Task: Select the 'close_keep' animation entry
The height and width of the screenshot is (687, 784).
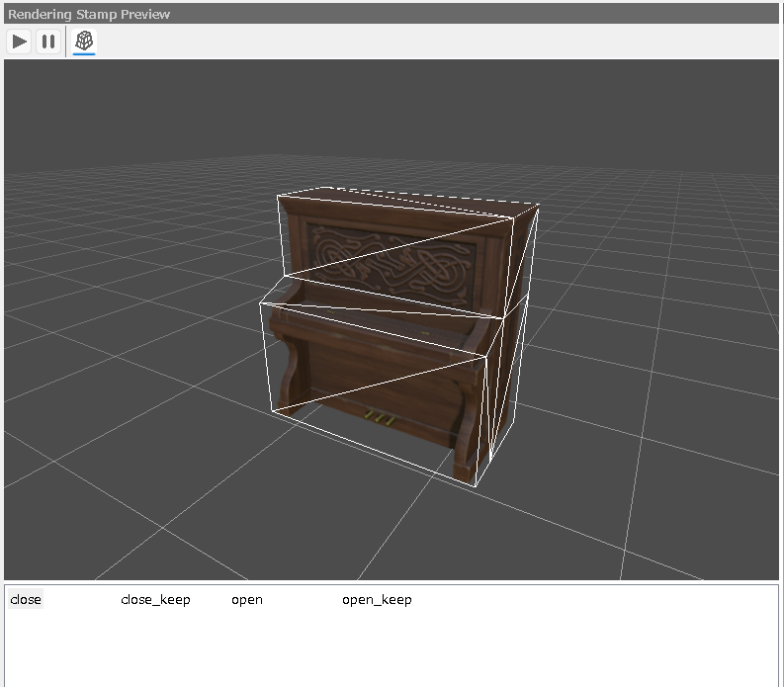Action: (155, 600)
